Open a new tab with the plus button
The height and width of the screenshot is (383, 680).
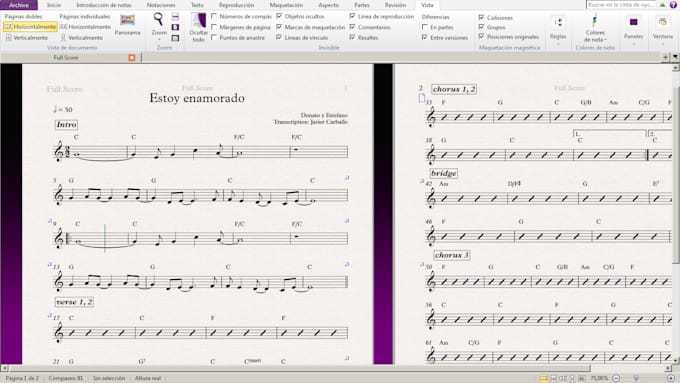tap(665, 57)
